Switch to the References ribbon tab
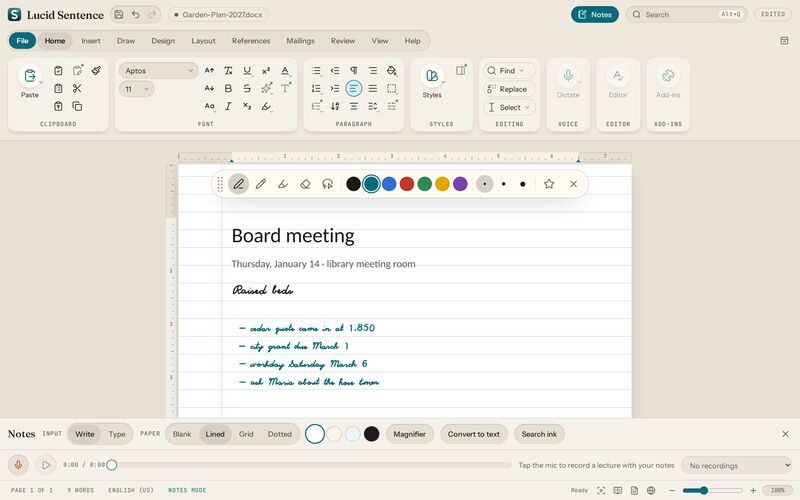 (x=251, y=41)
